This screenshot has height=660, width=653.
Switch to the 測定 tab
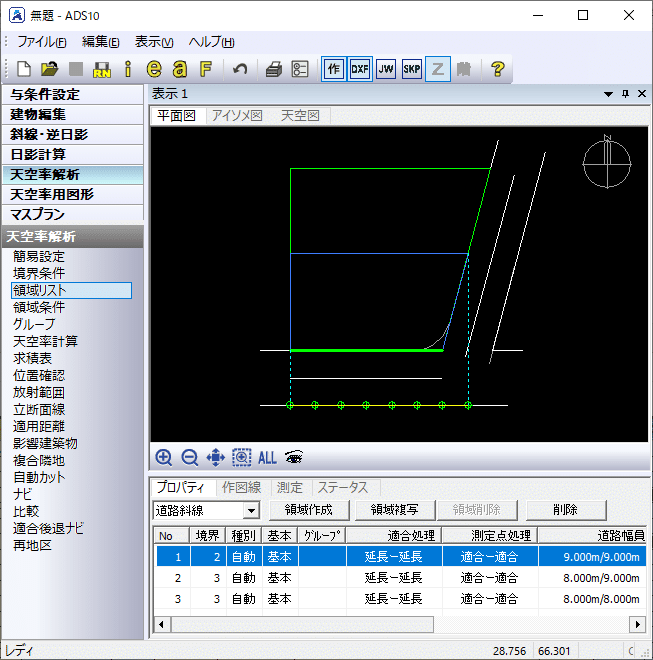tap(290, 487)
